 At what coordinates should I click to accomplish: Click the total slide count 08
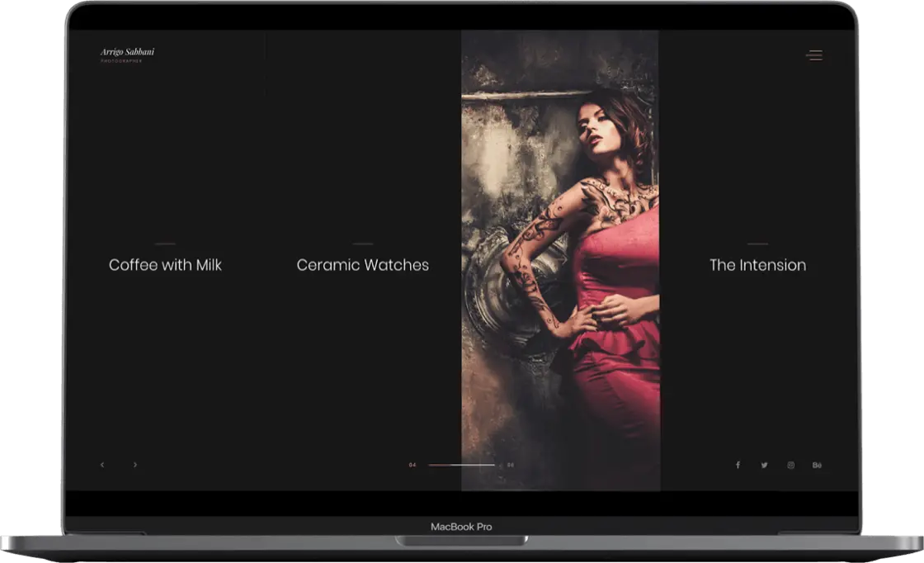point(511,465)
